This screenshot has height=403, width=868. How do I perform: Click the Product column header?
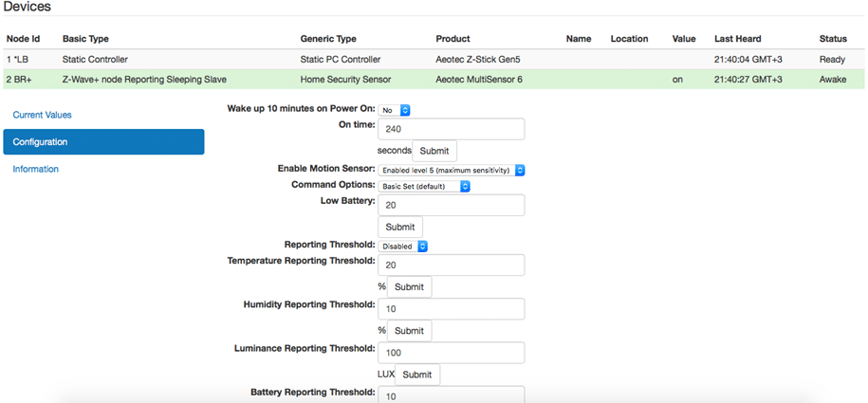[452, 39]
